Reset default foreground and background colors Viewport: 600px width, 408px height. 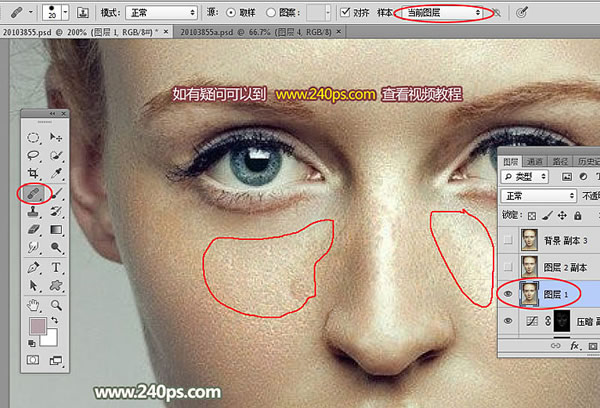click(32, 343)
